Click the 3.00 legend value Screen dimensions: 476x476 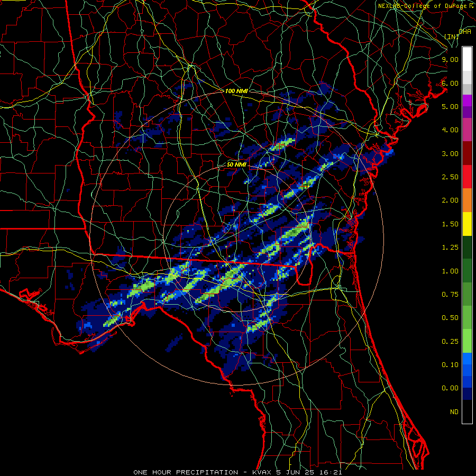[x=450, y=153]
